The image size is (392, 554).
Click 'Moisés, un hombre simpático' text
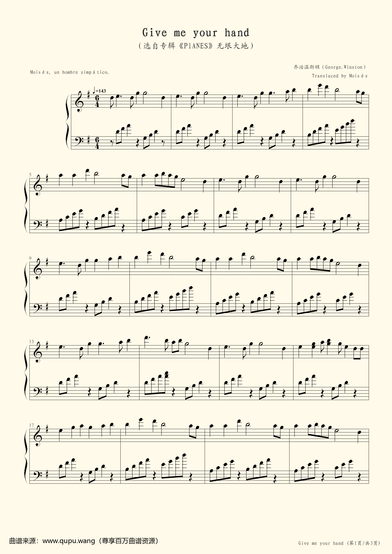tap(69, 72)
